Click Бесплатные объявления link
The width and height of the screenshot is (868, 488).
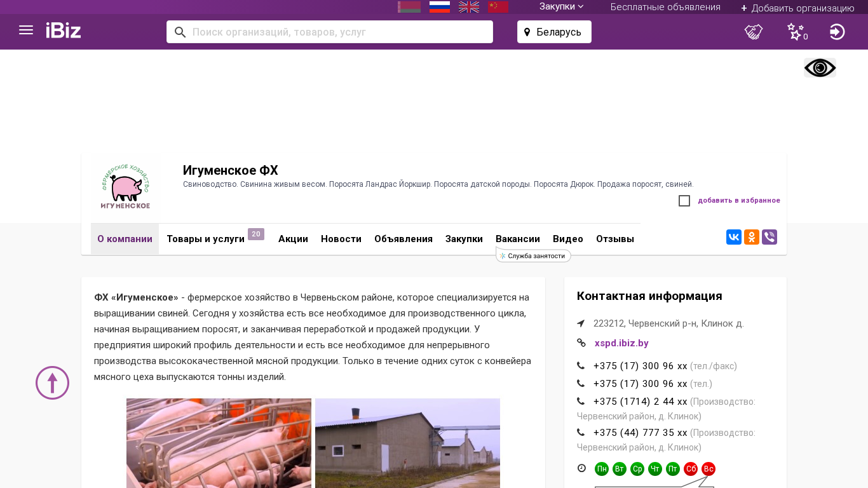click(665, 7)
